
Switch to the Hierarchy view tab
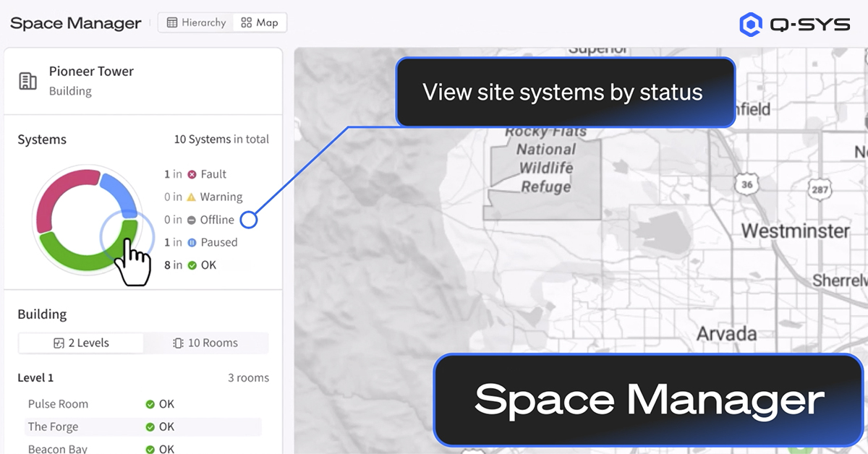tap(196, 22)
